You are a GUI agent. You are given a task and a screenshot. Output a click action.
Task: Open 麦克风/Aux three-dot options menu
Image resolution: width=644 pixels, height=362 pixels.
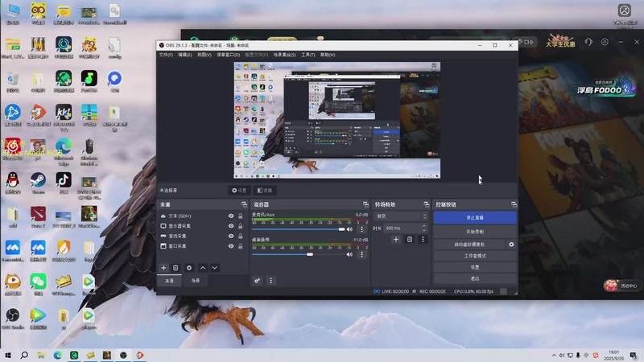point(361,229)
